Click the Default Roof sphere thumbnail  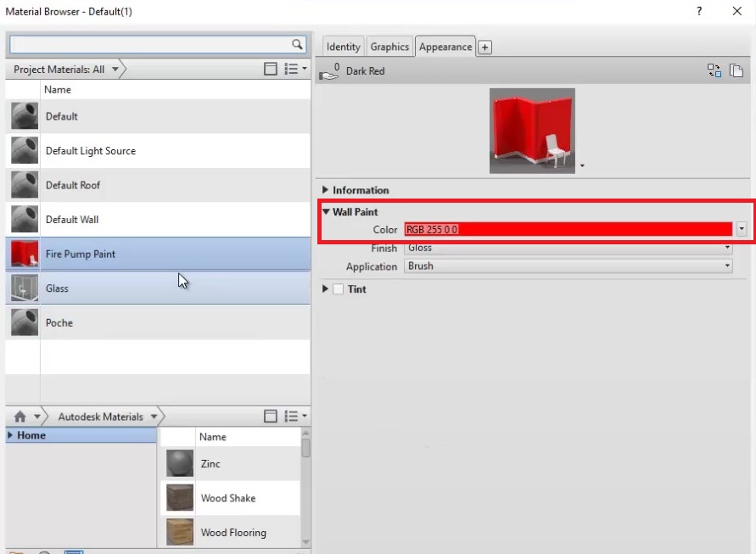pyautogui.click(x=25, y=185)
